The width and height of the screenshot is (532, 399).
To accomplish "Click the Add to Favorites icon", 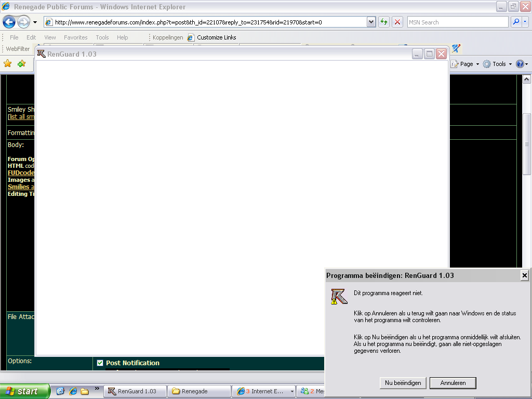I will pos(21,64).
